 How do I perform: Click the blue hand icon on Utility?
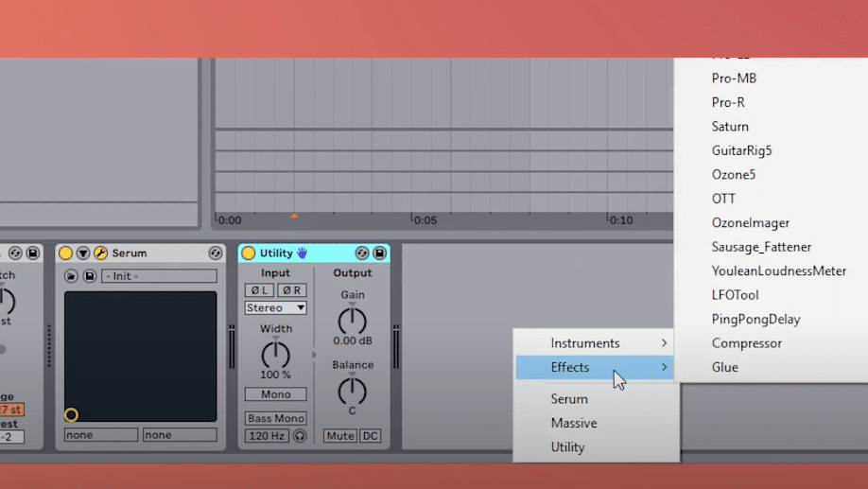(x=302, y=253)
